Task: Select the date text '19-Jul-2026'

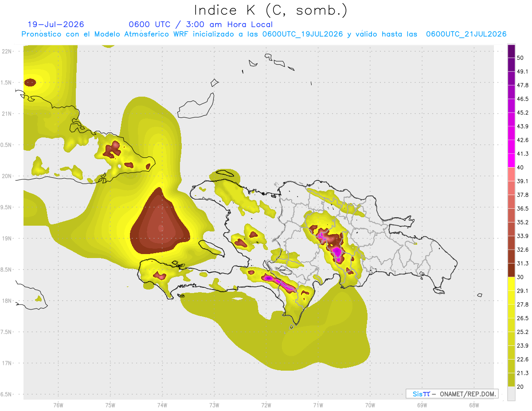Action: click(x=56, y=24)
